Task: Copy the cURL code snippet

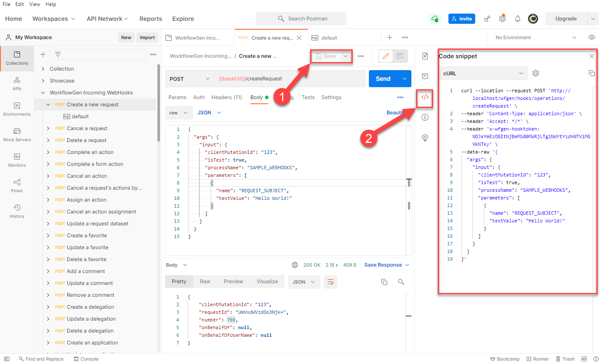Action: tap(591, 73)
